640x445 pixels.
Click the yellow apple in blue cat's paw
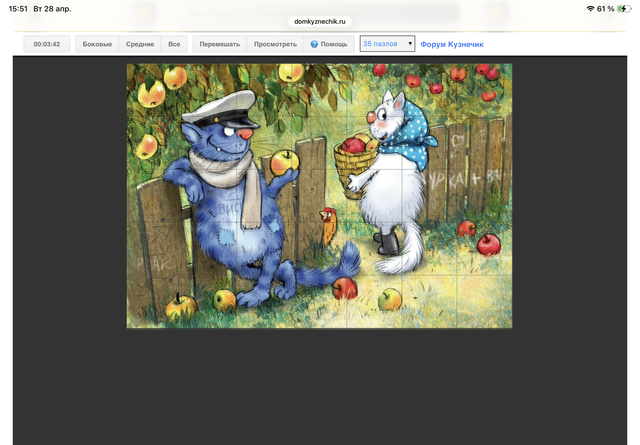pos(285,161)
